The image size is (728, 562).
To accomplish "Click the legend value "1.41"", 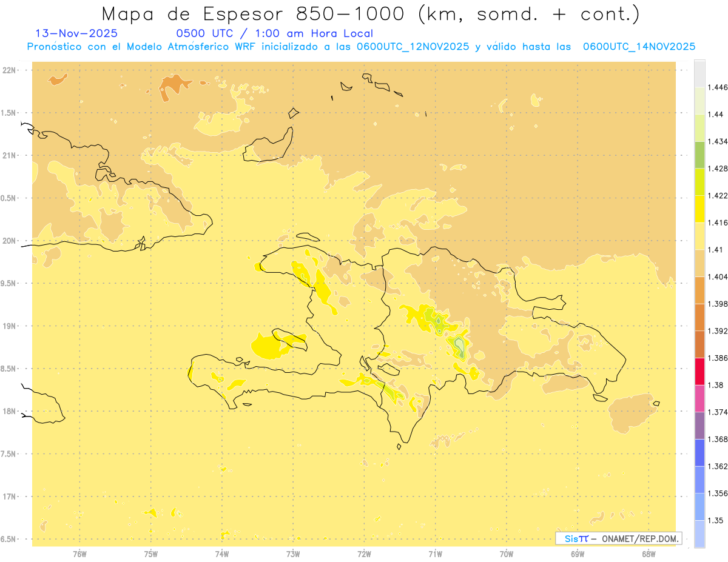I will point(716,250).
